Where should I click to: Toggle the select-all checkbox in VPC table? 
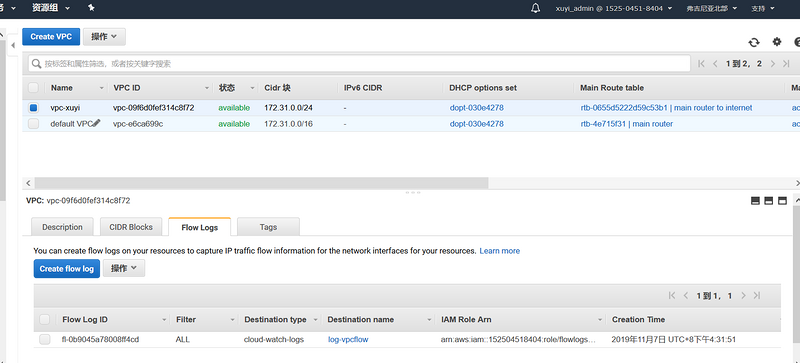coord(33,88)
